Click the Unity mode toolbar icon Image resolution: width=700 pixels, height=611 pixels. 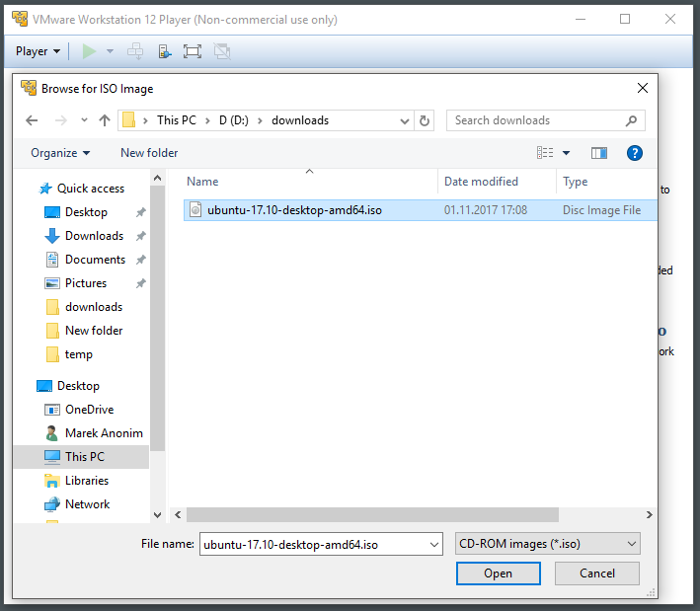[222, 51]
